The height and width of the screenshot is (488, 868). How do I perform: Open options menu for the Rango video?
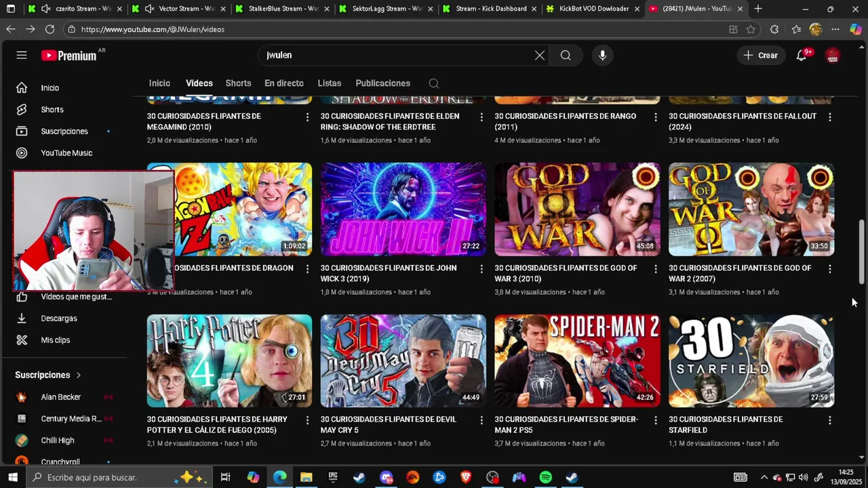point(655,117)
